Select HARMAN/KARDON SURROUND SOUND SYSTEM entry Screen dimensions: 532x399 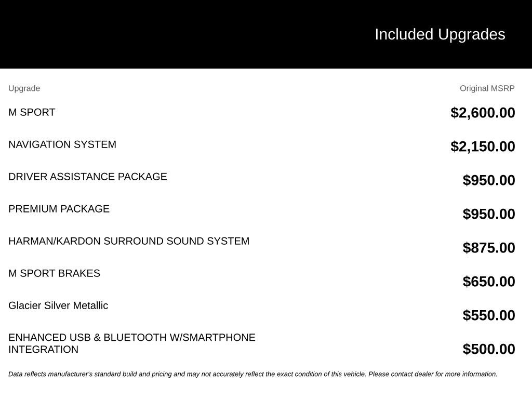click(x=129, y=241)
